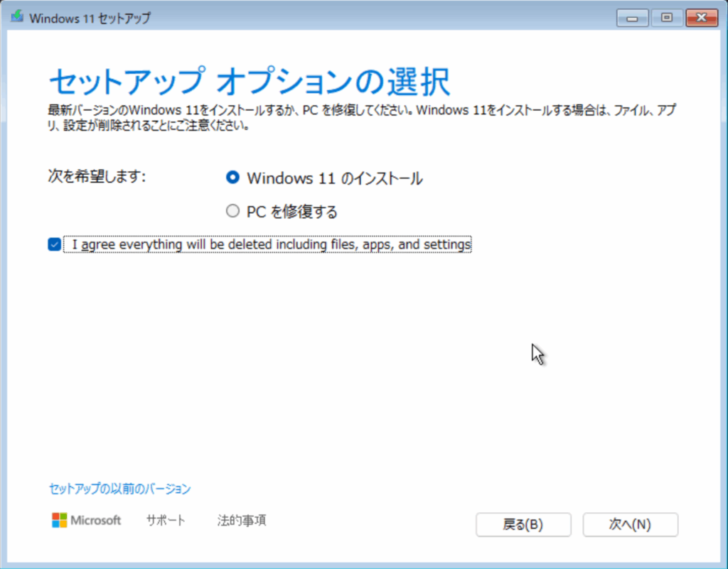Click the 'I agree everything will be deleted' label text
728x569 pixels.
pos(271,244)
